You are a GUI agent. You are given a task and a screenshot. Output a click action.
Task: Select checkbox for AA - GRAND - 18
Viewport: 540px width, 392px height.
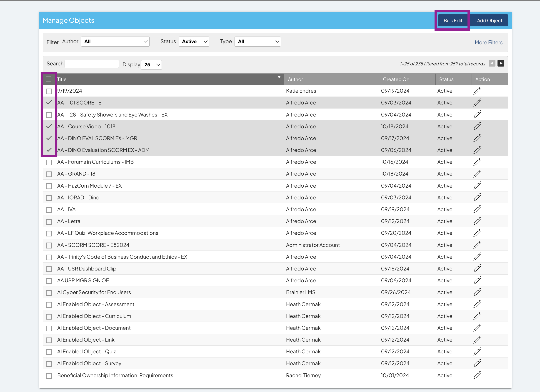[49, 174]
